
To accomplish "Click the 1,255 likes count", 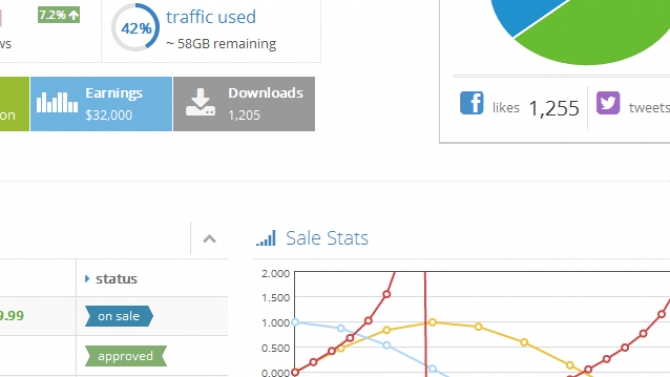I will point(554,108).
